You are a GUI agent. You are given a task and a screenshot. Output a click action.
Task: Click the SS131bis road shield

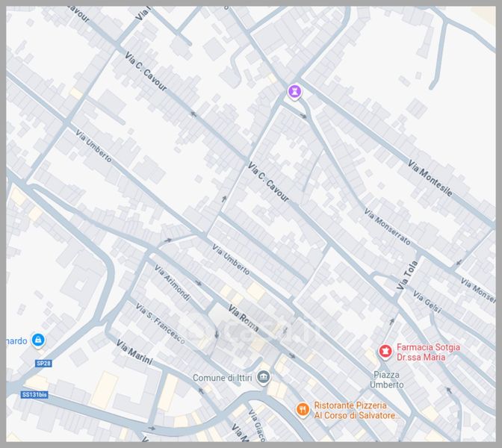[x=29, y=394]
